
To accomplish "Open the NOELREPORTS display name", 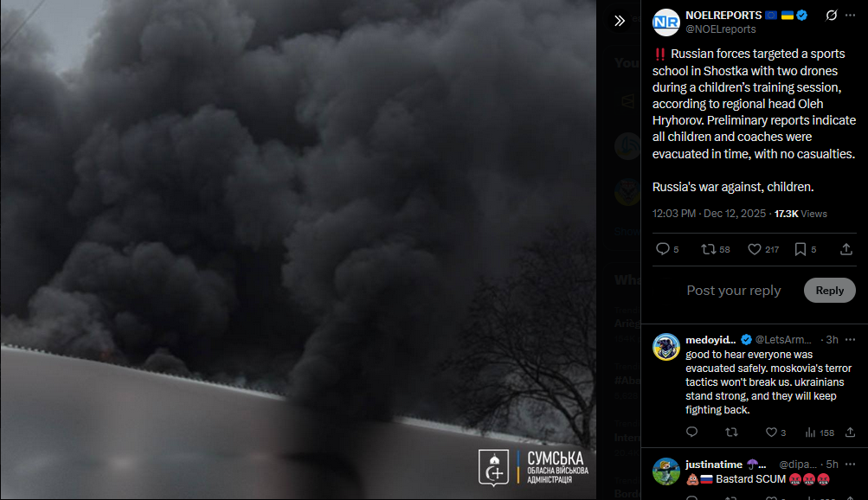I will (x=723, y=16).
